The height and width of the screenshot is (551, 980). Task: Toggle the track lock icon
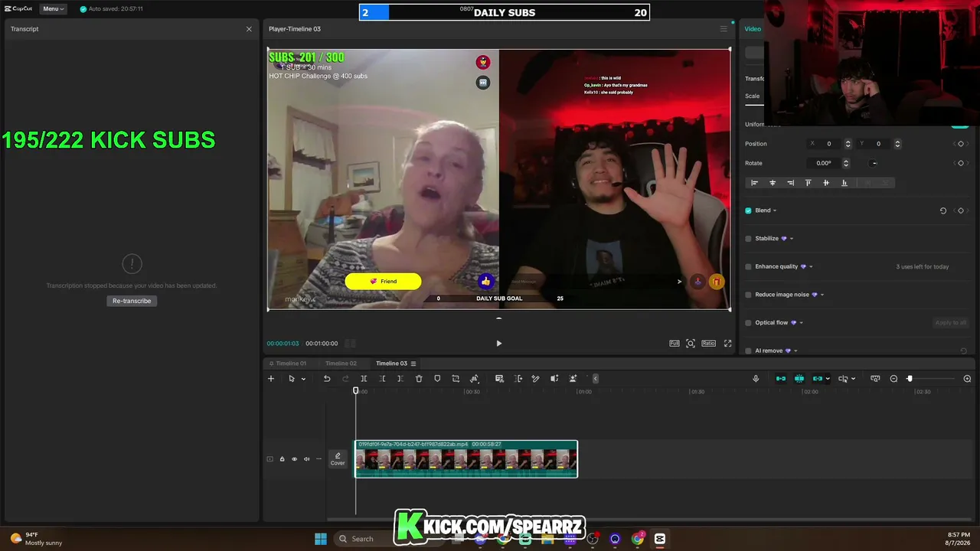pos(282,459)
